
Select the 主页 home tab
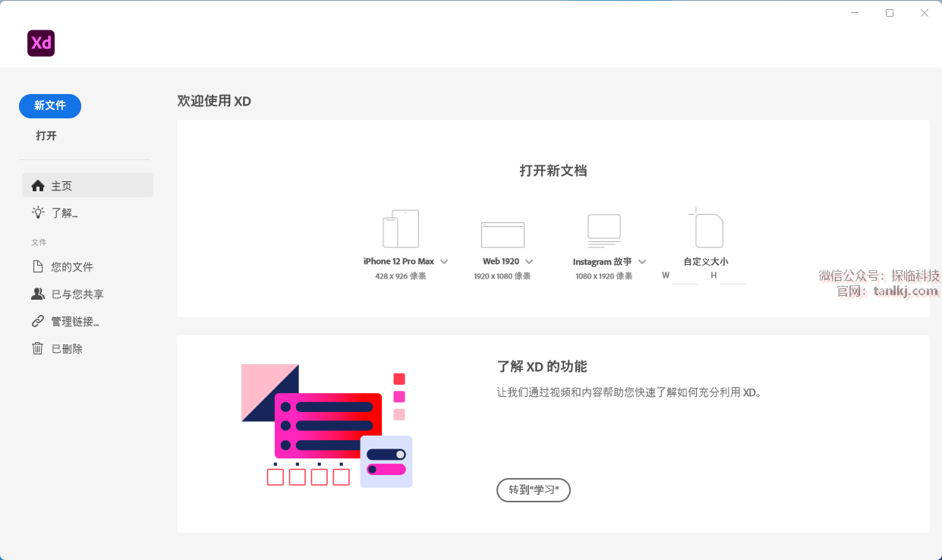(x=88, y=185)
